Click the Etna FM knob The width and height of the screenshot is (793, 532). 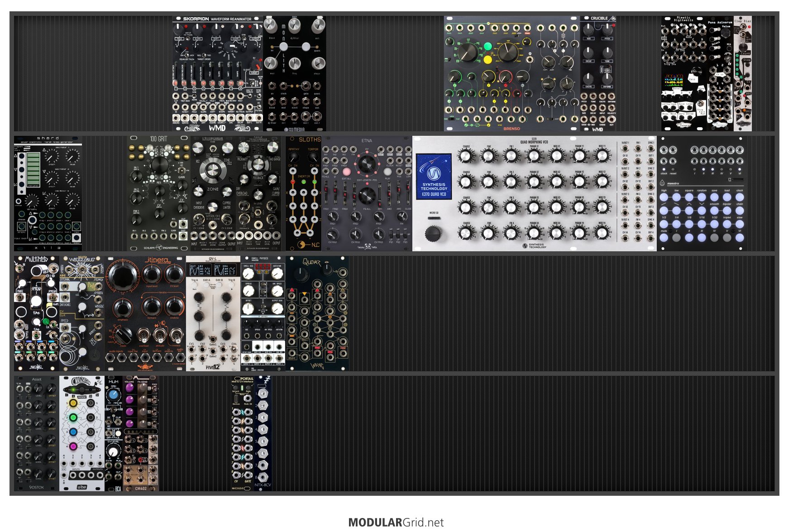[x=401, y=216]
